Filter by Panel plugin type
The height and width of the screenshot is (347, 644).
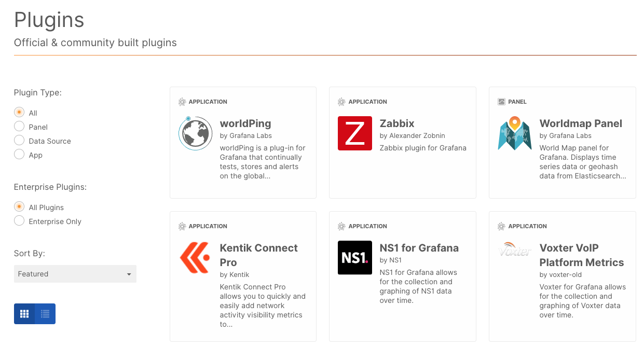pos(19,126)
